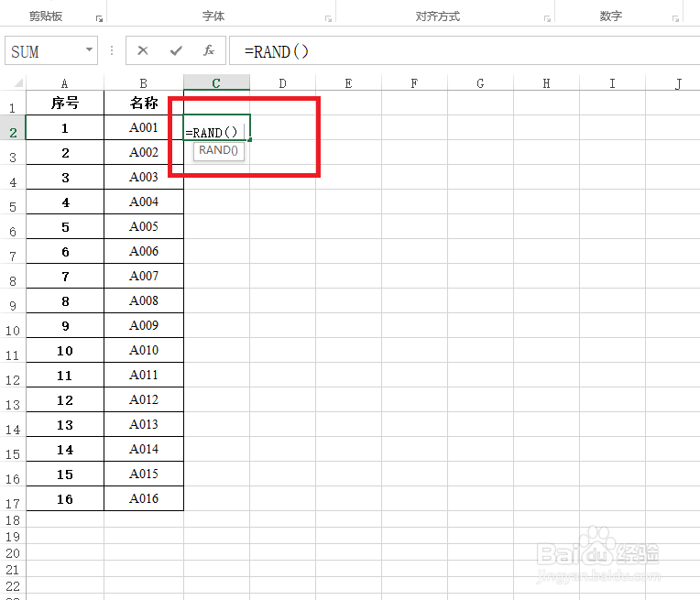Viewport: 700px width, 600px height.
Task: Open Insert Function fx dialog
Action: [x=209, y=51]
